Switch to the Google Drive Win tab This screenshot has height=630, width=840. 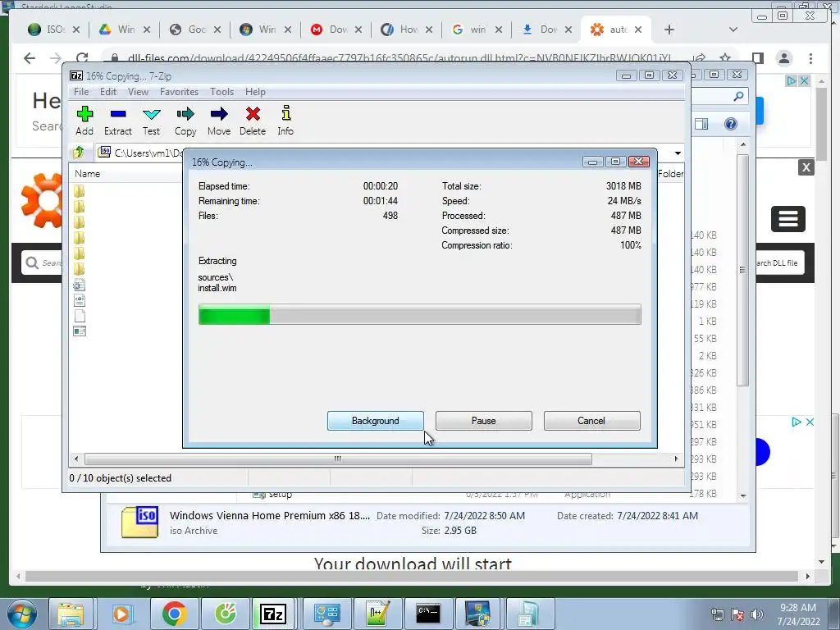125,30
